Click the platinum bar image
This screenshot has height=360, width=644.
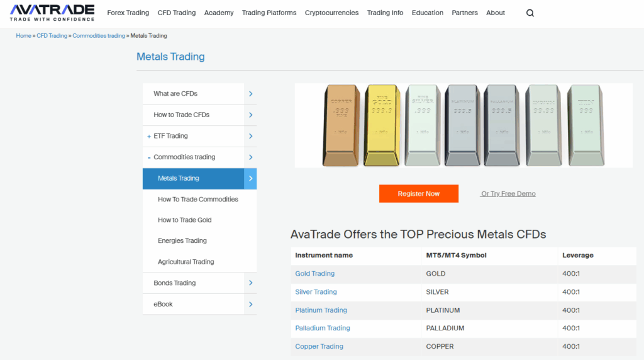pos(462,125)
